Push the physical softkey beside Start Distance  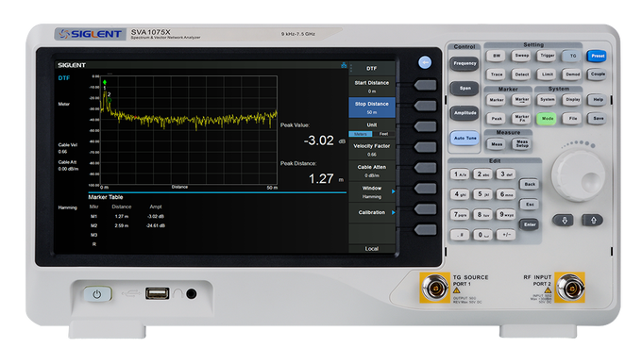[426, 85]
